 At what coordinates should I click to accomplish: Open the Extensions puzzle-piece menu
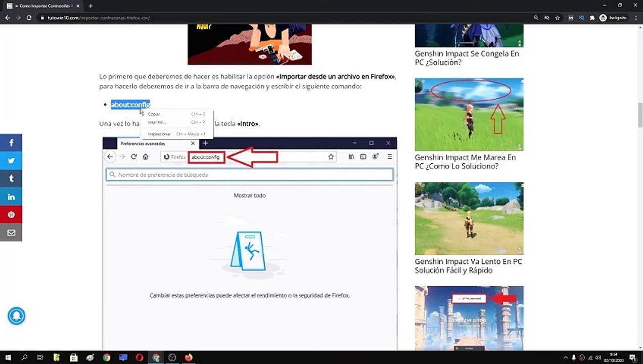coord(592,18)
